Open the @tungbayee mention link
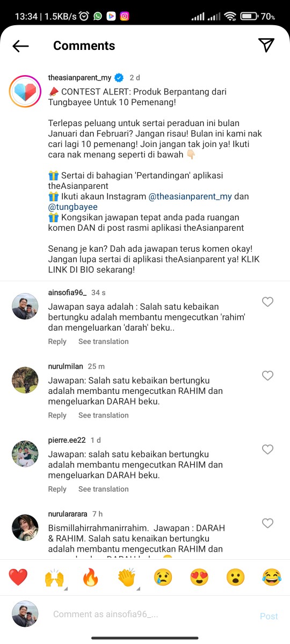This screenshot has width=290, height=644. [x=73, y=207]
